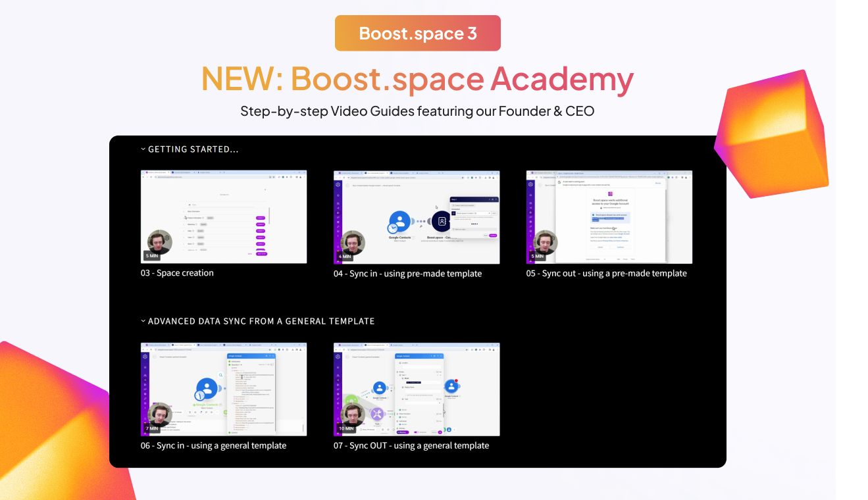
Task: Click the 5 MIN badge on video 05
Action: coord(538,256)
